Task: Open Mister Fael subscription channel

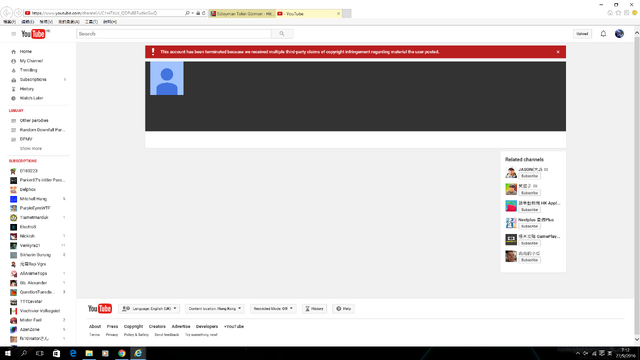Action: (31, 320)
